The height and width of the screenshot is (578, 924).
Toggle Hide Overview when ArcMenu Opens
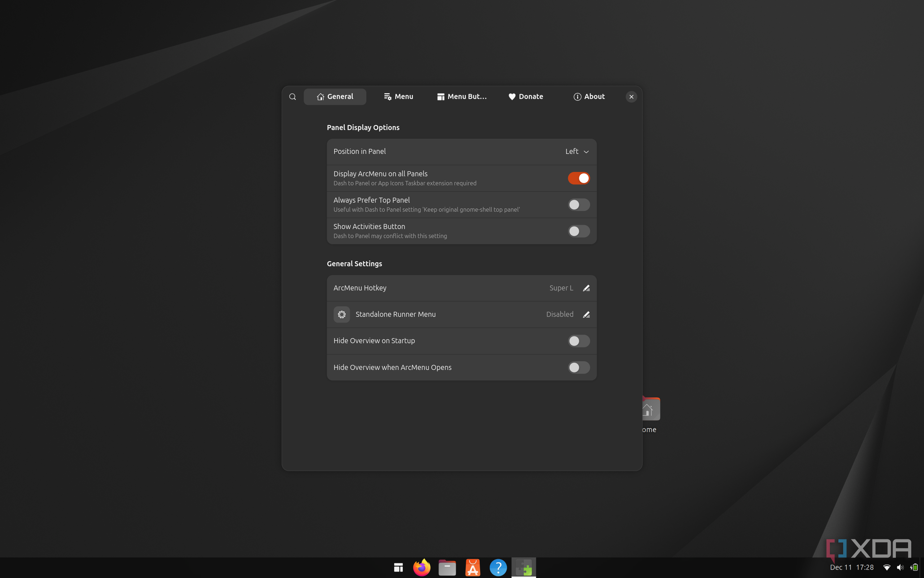pyautogui.click(x=579, y=367)
